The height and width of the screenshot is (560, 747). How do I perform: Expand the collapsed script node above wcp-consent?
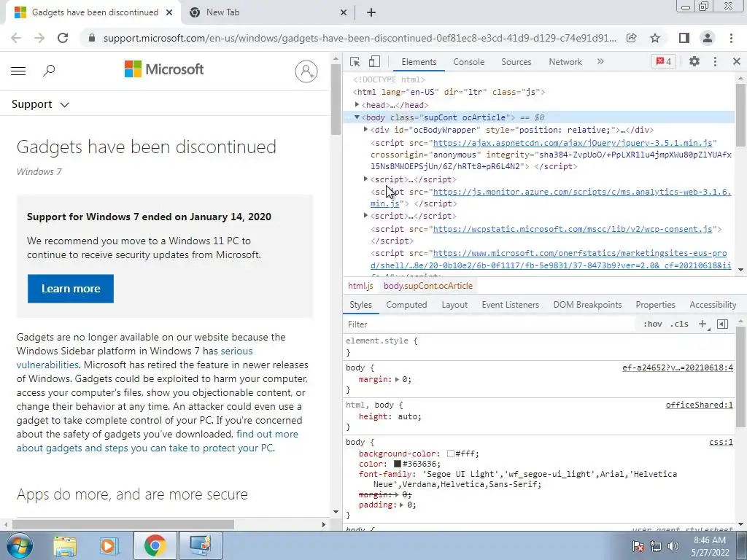pyautogui.click(x=366, y=216)
